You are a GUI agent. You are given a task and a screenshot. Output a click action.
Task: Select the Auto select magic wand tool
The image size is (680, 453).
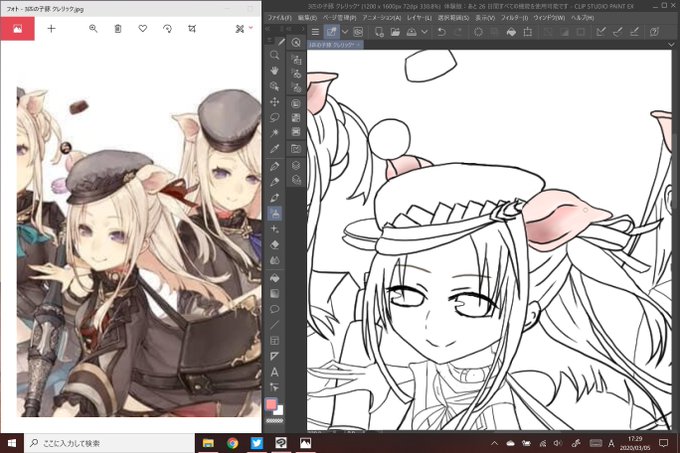pyautogui.click(x=275, y=133)
